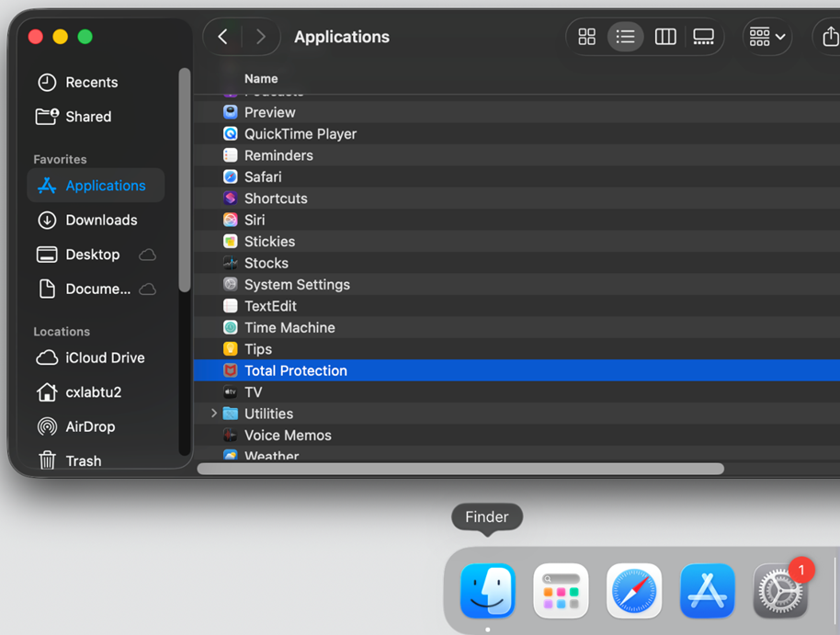Select TV in the list

pos(516,392)
